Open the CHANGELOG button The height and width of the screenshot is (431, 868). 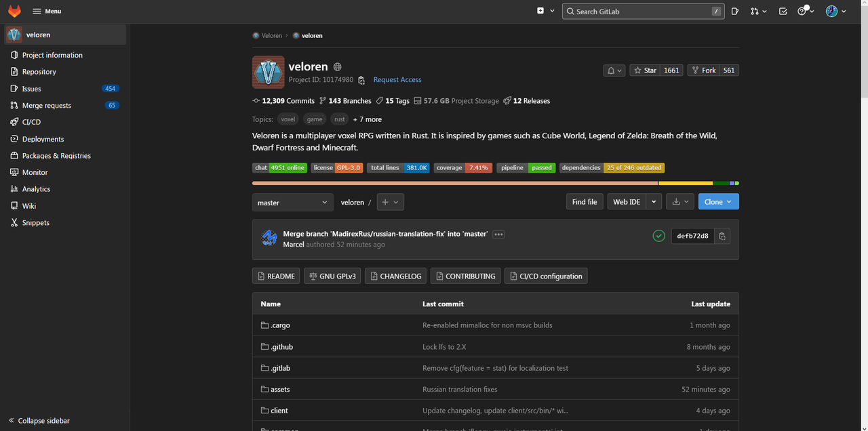pos(395,276)
